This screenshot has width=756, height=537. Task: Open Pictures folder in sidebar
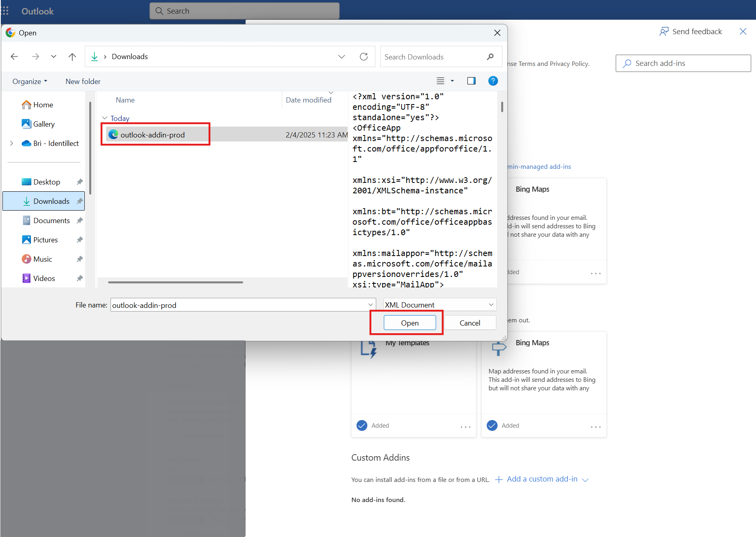pyautogui.click(x=40, y=240)
